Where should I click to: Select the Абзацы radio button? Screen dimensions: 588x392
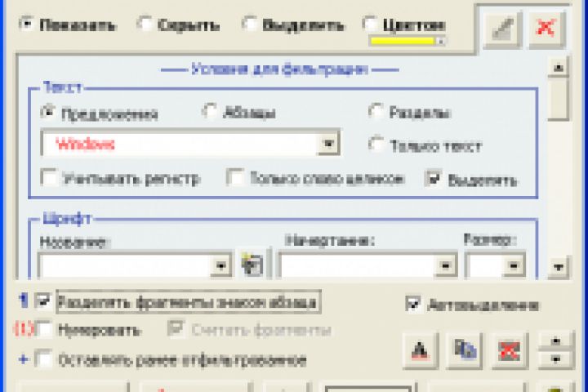pos(209,111)
